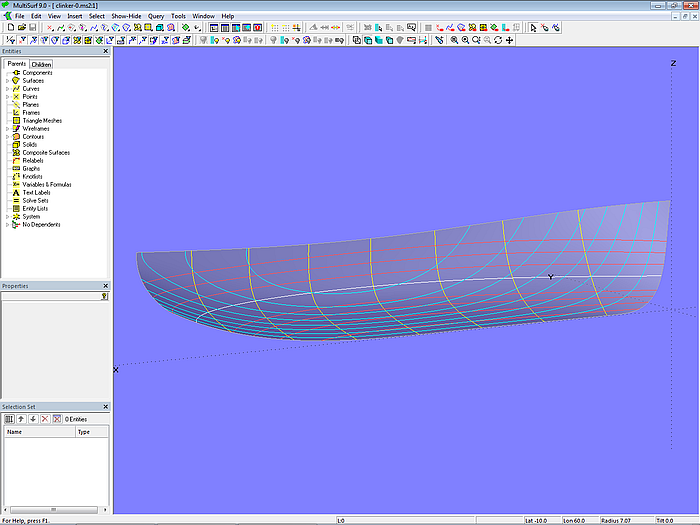Select the arrow pointer selection tool

pos(533,28)
